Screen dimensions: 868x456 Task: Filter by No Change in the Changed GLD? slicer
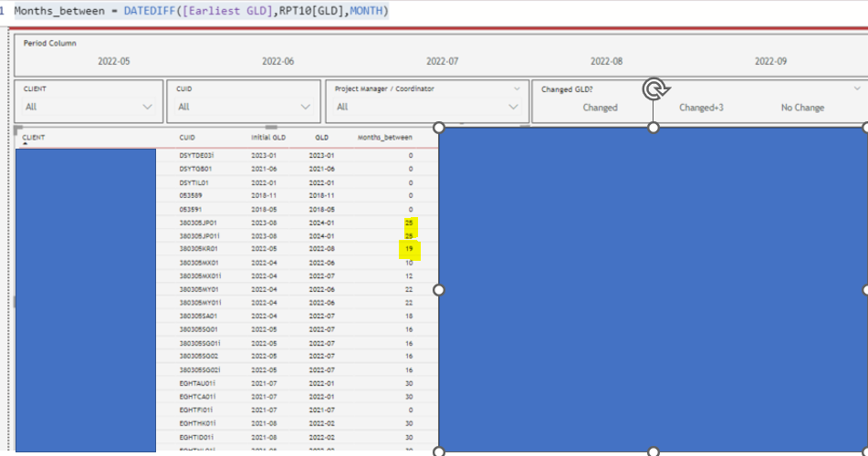point(802,108)
